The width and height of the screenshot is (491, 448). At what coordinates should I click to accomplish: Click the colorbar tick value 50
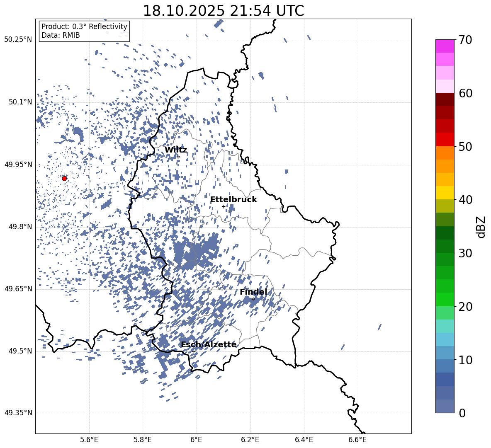(x=466, y=146)
